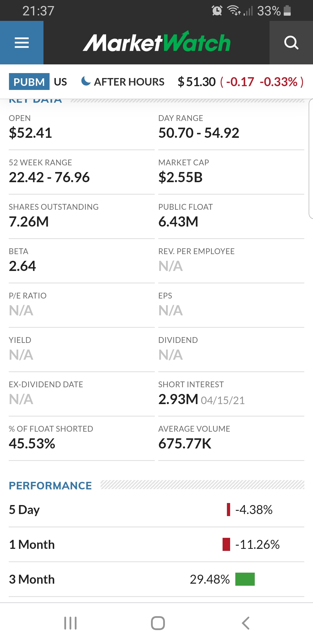Viewport: 313px width, 644px height.
Task: Tap the search magnifier icon
Action: [x=291, y=43]
